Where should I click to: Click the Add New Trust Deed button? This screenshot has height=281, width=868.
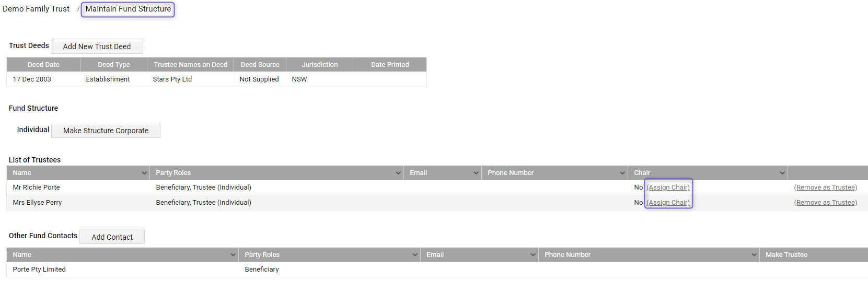pyautogui.click(x=97, y=46)
